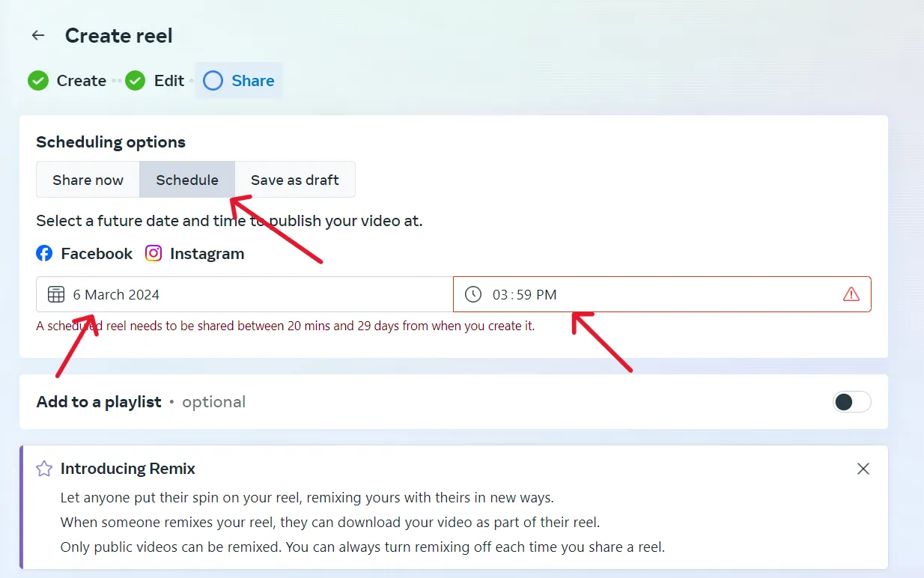This screenshot has width=924, height=578.
Task: Dismiss the Introducing Remix banner
Action: [863, 469]
